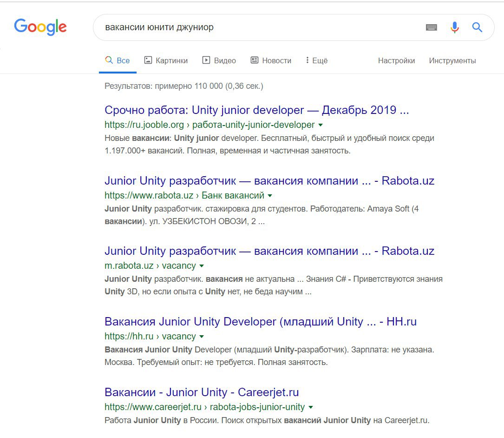Click the Google logo
Image resolution: width=504 pixels, height=438 pixels.
tap(40, 27)
